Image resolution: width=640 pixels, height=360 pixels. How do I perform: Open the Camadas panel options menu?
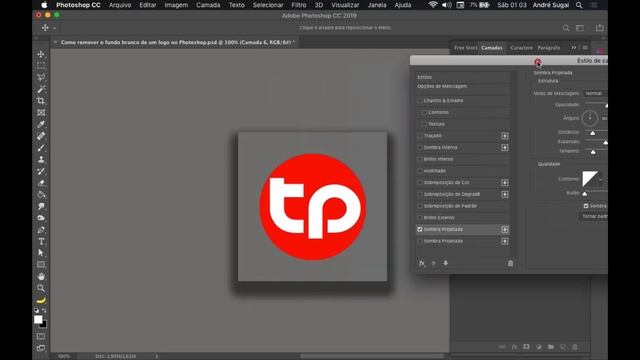[585, 48]
